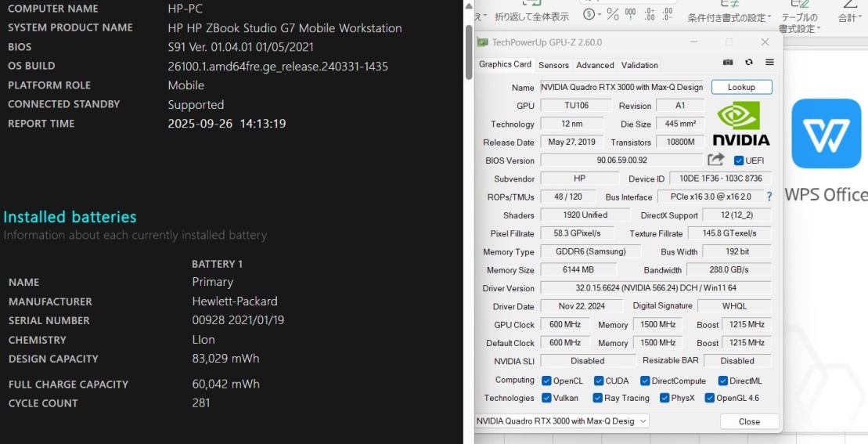Image resolution: width=868 pixels, height=444 pixels.
Task: Open the GPU-Z hamburger menu
Action: [769, 63]
